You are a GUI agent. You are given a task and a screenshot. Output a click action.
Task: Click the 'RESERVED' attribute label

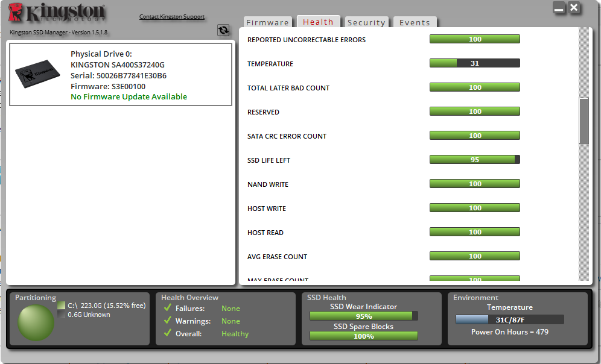263,112
